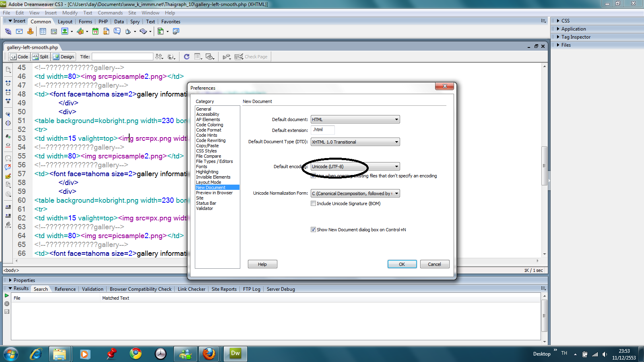This screenshot has height=362, width=644.
Task: Select Validator category in Preferences
Action: [204, 208]
